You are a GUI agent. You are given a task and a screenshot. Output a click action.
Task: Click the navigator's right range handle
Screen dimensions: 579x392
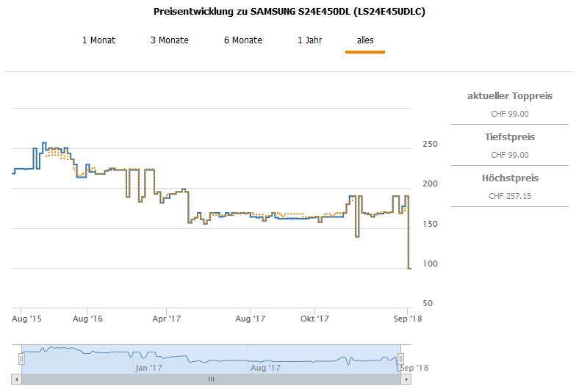pyautogui.click(x=400, y=359)
